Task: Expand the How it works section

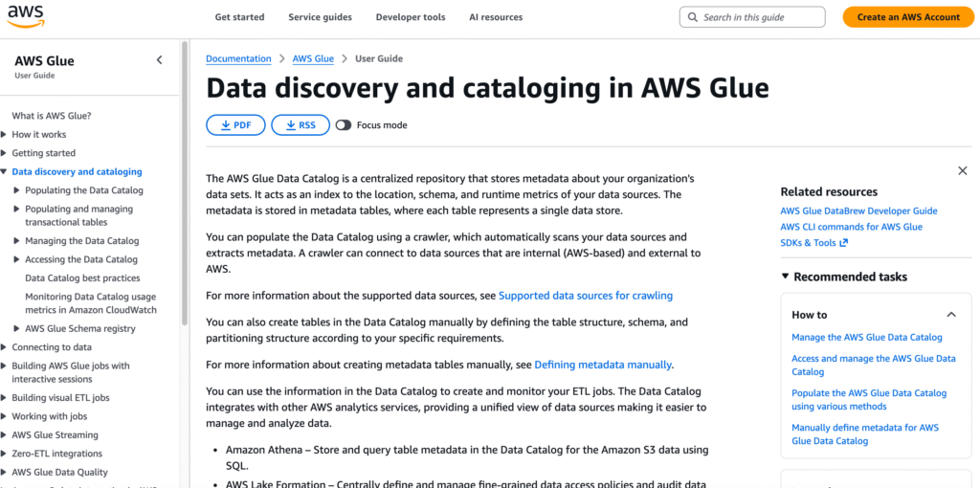Action: tap(5, 134)
